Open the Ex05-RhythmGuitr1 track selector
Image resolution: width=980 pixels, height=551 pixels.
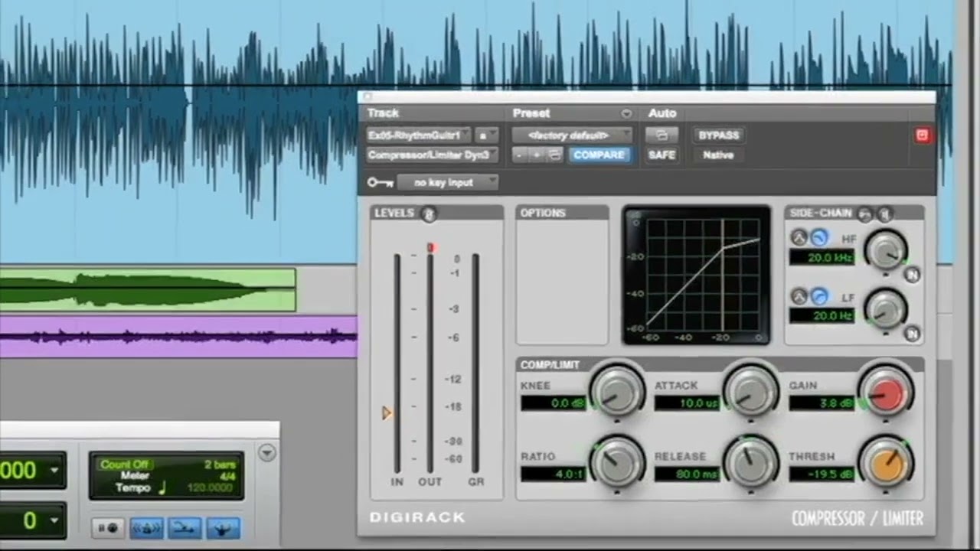click(x=418, y=135)
